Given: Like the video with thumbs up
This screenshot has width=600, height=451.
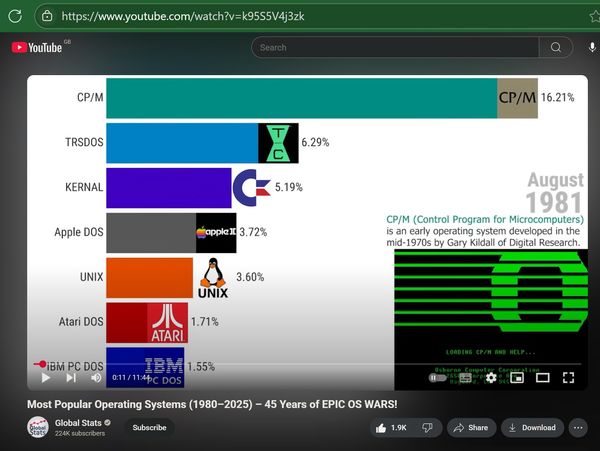Looking at the screenshot, I should coord(391,428).
